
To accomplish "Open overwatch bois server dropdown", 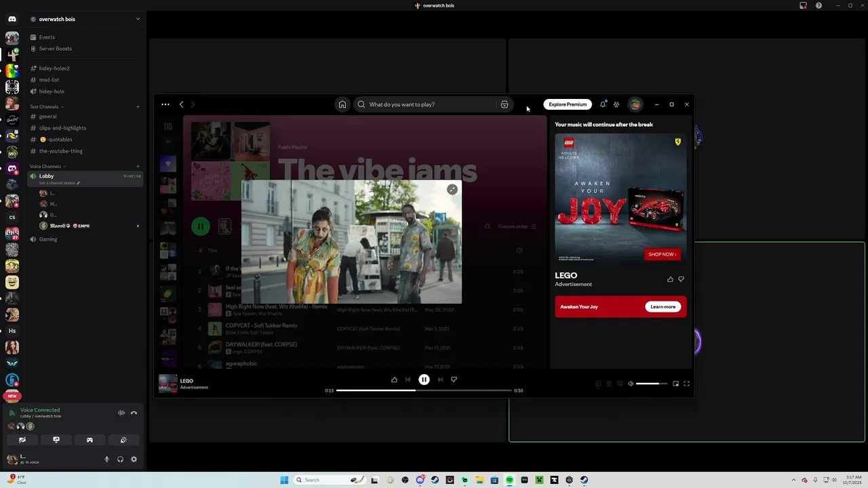I will point(85,19).
